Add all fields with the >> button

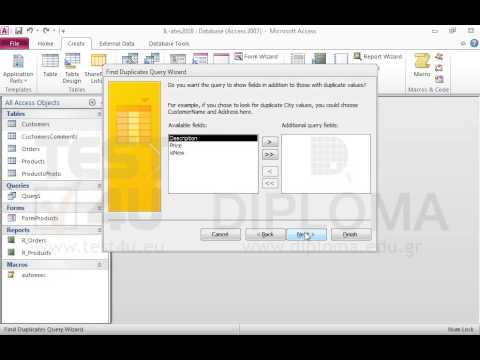tap(270, 155)
